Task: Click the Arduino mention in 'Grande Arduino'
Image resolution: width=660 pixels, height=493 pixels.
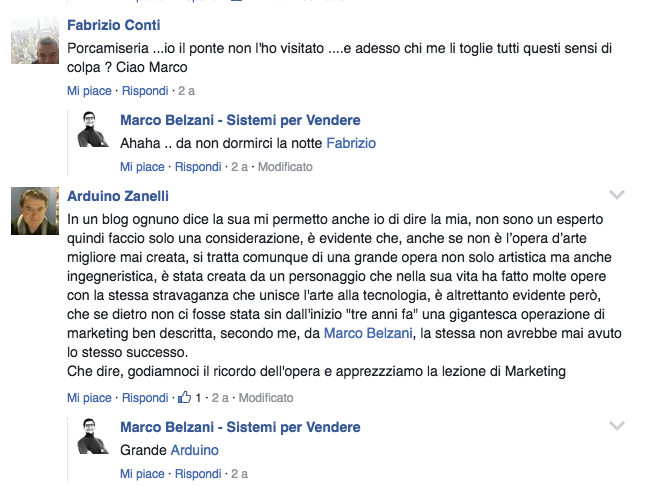Action: click(x=194, y=450)
